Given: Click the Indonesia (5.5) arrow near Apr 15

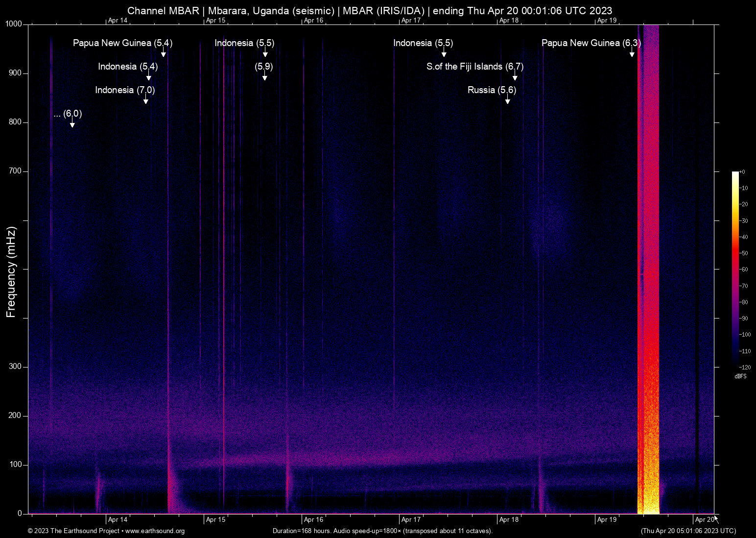Looking at the screenshot, I should (264, 53).
